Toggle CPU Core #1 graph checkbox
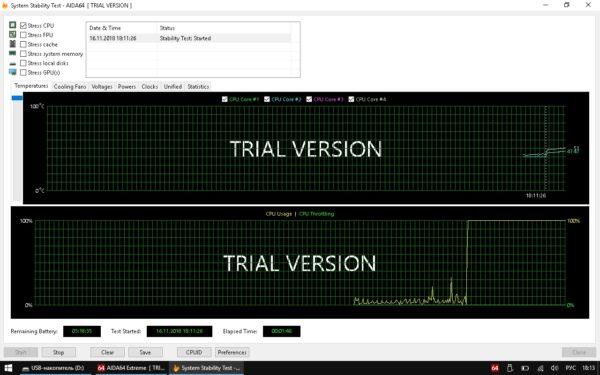 (x=225, y=99)
